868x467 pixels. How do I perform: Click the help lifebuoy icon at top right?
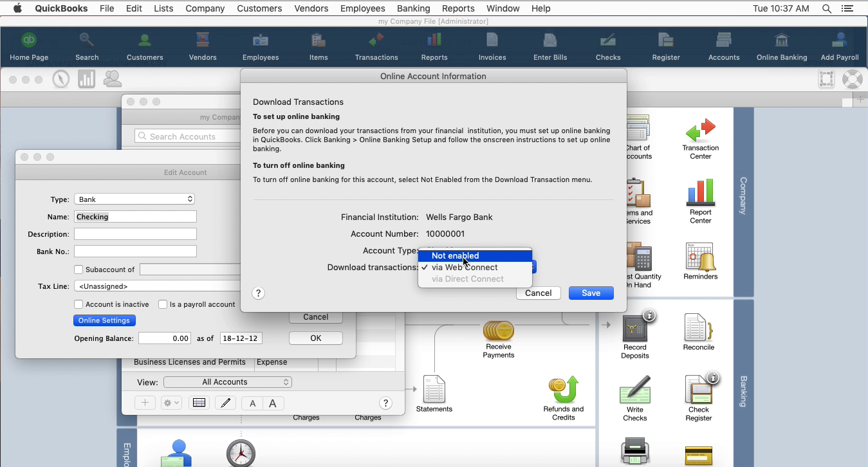tap(852, 80)
